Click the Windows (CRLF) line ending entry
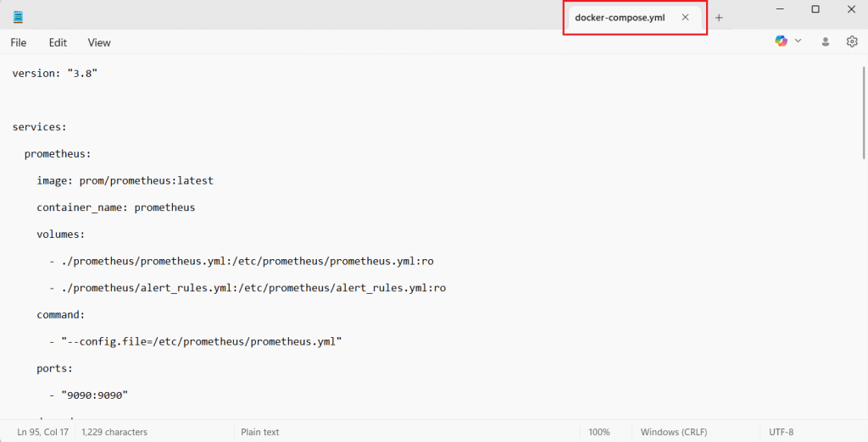868x442 pixels. 674,432
